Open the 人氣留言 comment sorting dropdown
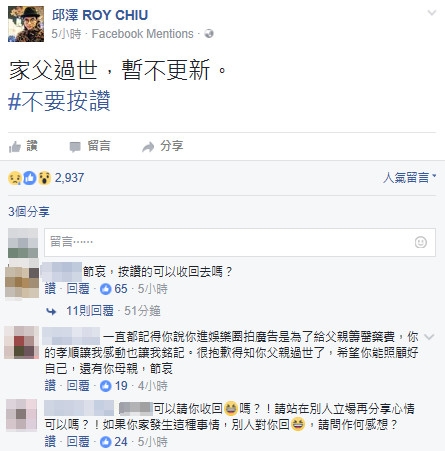The width and height of the screenshot is (445, 451). click(x=409, y=177)
